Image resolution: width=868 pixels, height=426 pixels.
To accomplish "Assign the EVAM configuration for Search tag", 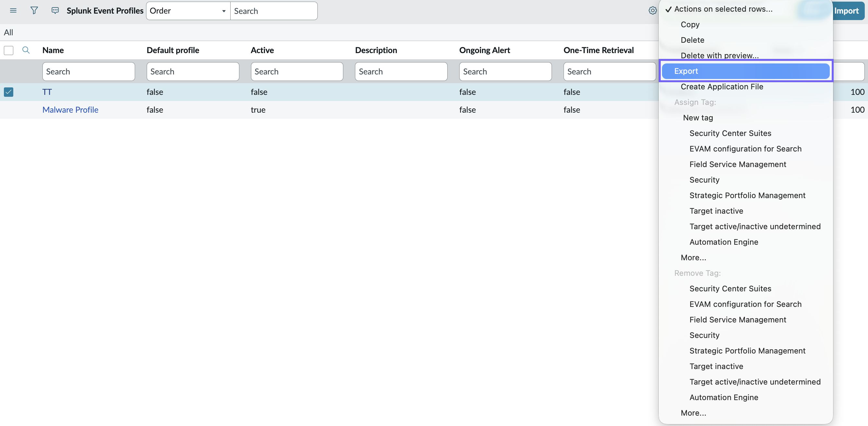I will point(745,149).
